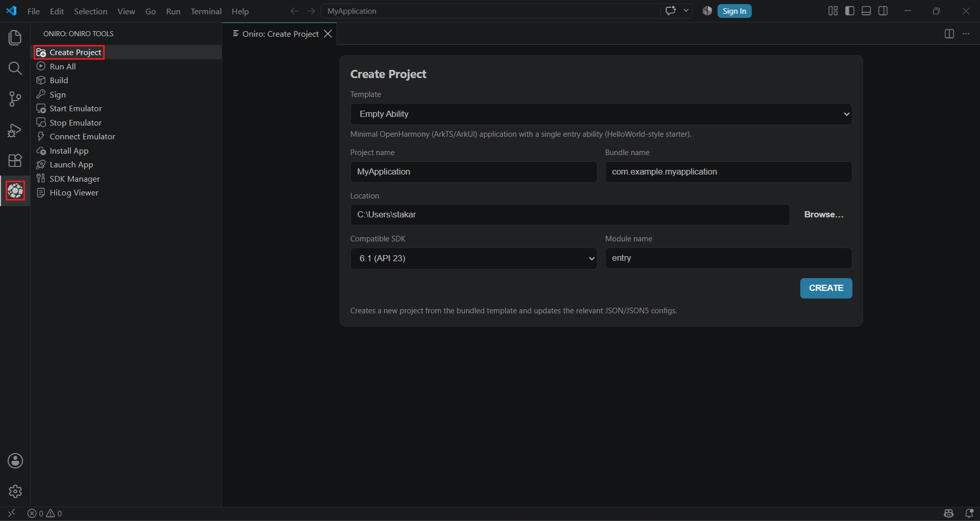Click the Location path input field
Screen dimensions: 980x521
tap(570, 215)
